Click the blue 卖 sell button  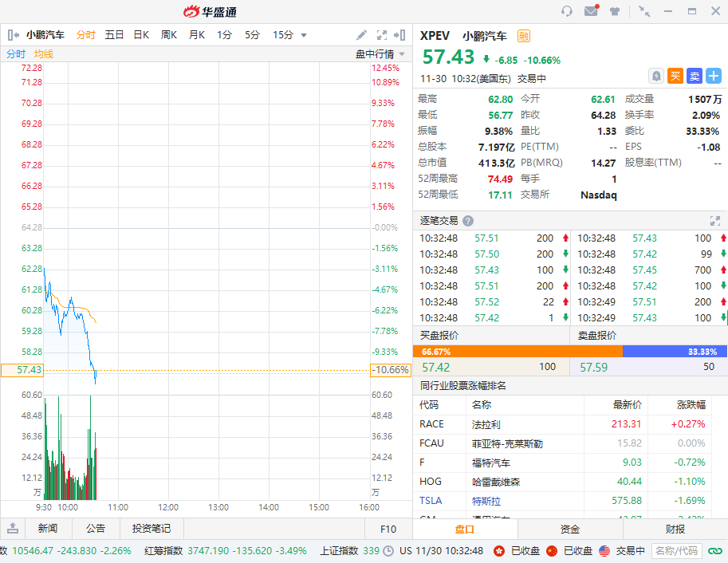pos(695,76)
